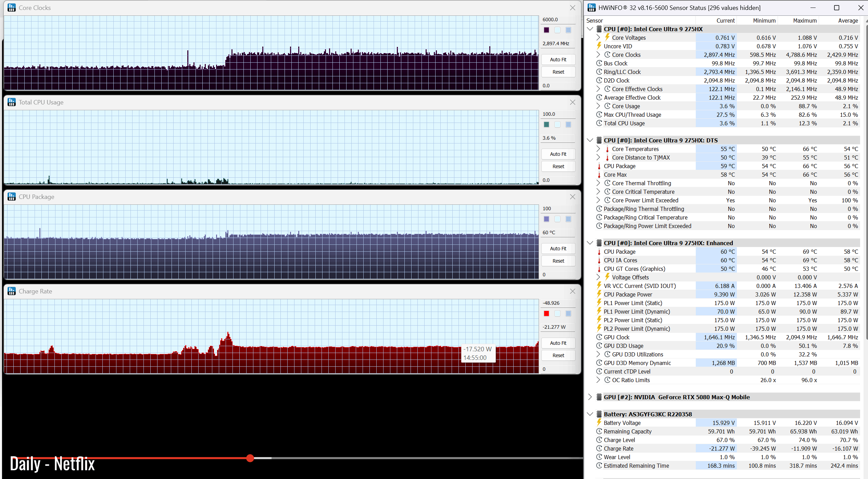Click the Estimated Remaining Time row icon
The width and height of the screenshot is (868, 479).
(599, 466)
